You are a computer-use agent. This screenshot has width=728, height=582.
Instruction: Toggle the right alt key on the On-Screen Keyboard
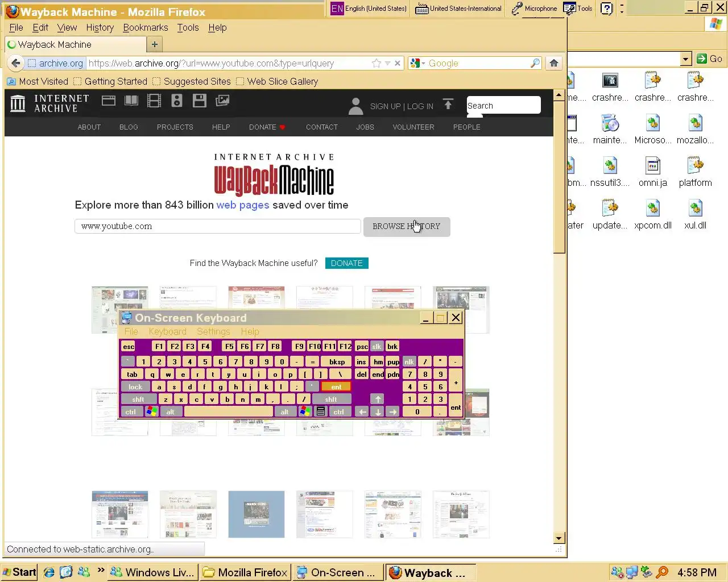285,412
